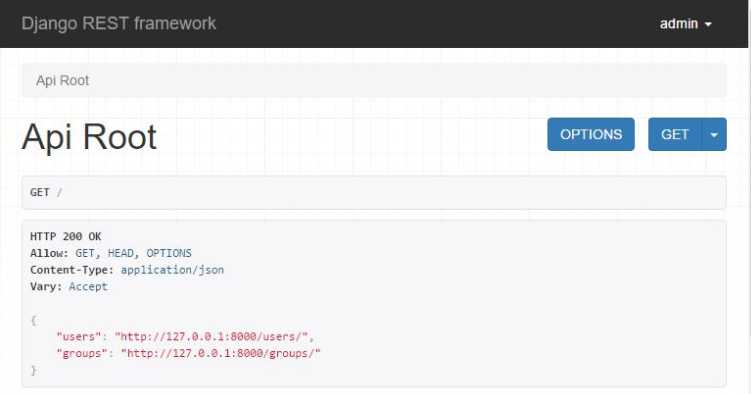
Task: Click the blue GET button
Action: tap(675, 134)
